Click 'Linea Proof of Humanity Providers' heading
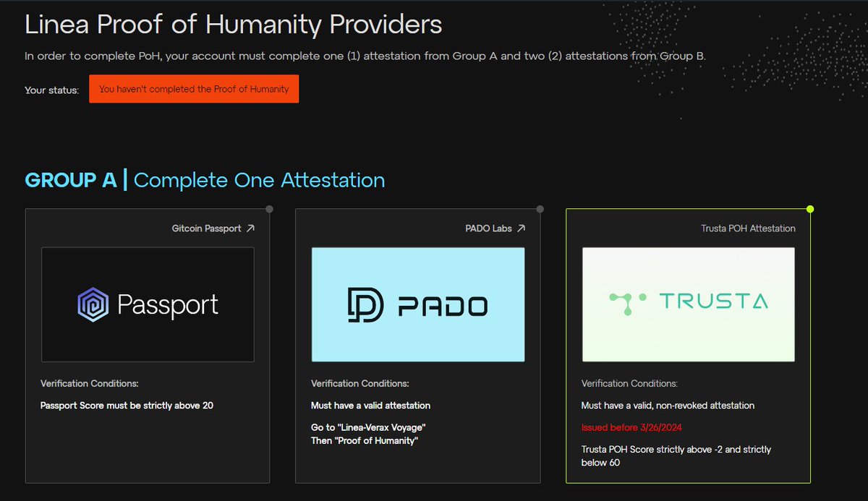 (234, 25)
